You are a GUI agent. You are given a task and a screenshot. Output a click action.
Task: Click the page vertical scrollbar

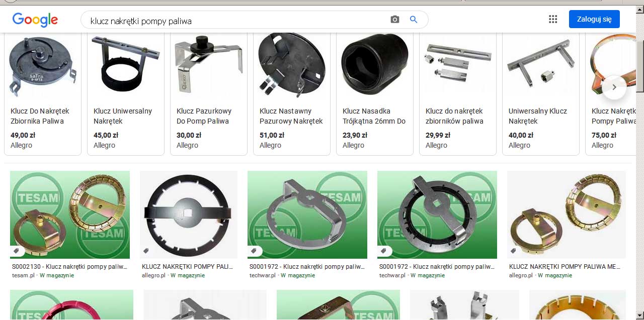pos(639,65)
